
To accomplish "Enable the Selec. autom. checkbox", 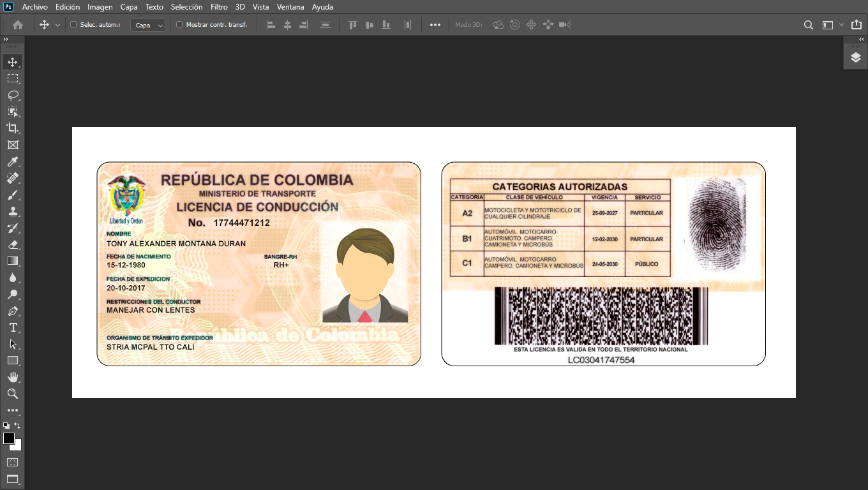I will (73, 25).
